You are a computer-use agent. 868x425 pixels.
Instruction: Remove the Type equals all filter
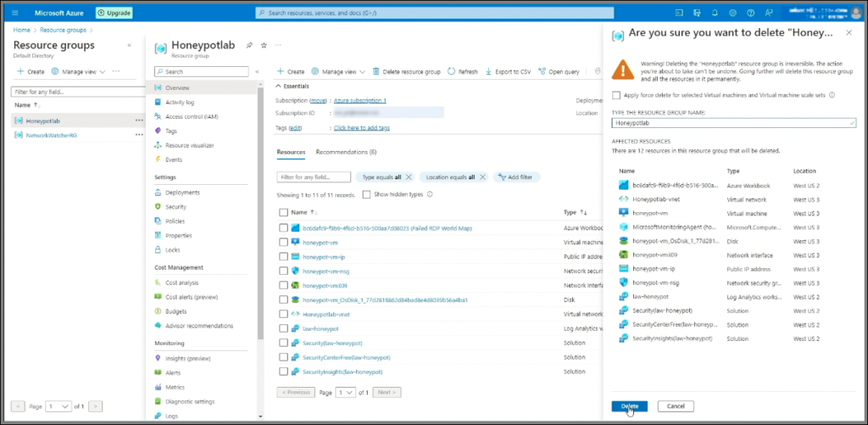coord(409,177)
